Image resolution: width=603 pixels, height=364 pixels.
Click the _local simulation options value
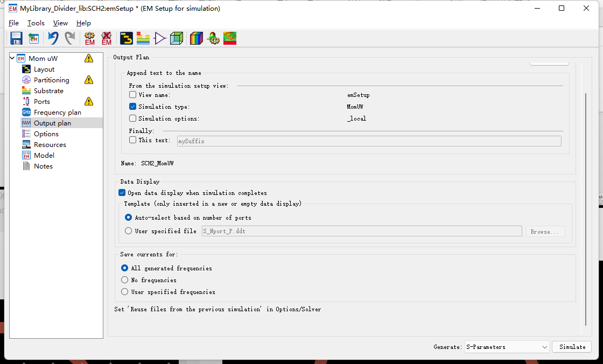pos(356,118)
